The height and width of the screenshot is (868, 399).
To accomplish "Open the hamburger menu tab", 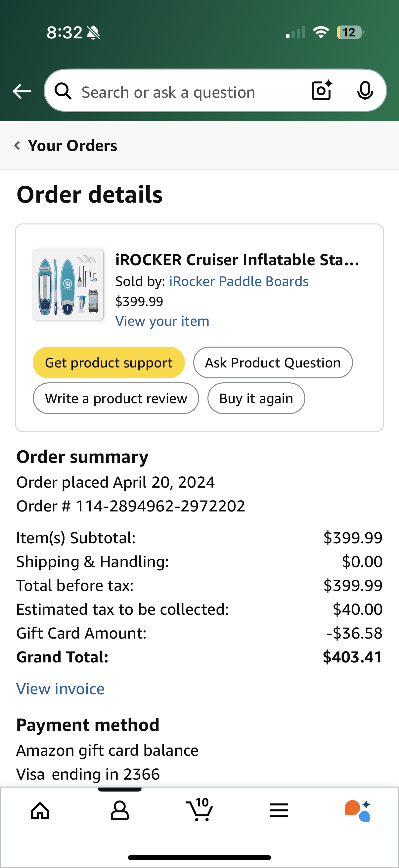I will click(x=279, y=811).
